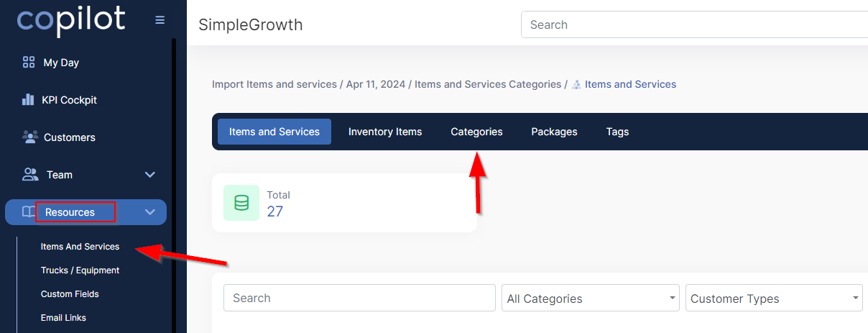Open the All Categories dropdown
Image resolution: width=868 pixels, height=333 pixels.
point(591,298)
